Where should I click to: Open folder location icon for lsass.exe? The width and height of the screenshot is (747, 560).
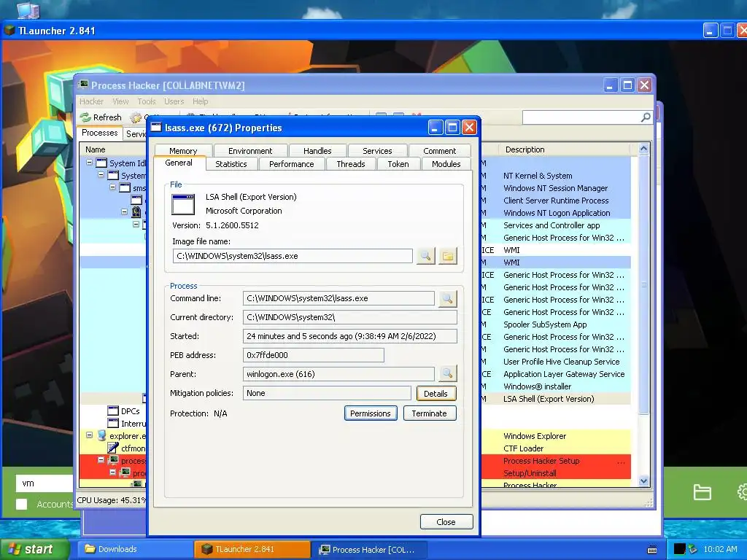pyautogui.click(x=448, y=256)
